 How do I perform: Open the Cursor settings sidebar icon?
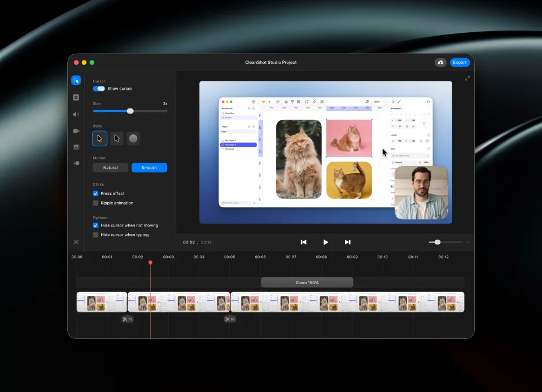(x=76, y=80)
